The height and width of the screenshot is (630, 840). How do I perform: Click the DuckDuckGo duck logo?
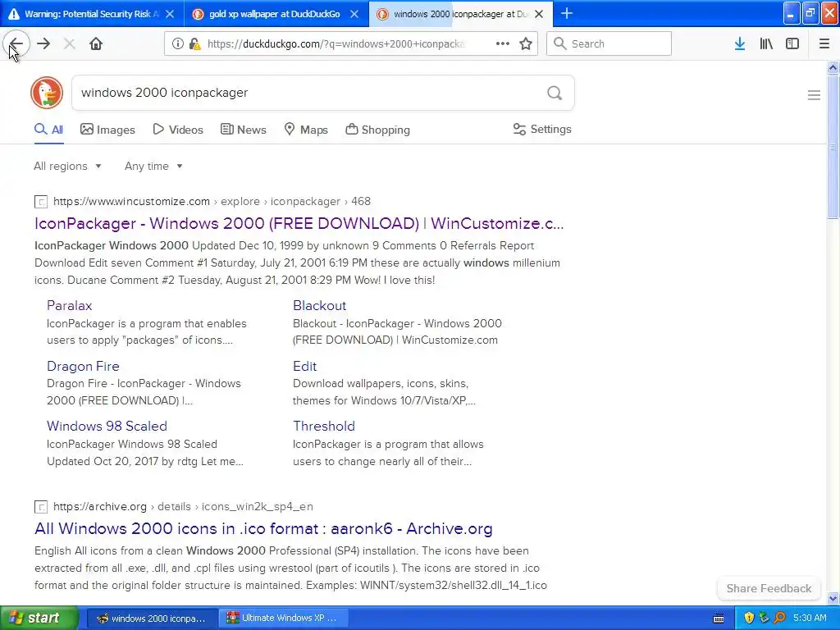click(47, 93)
